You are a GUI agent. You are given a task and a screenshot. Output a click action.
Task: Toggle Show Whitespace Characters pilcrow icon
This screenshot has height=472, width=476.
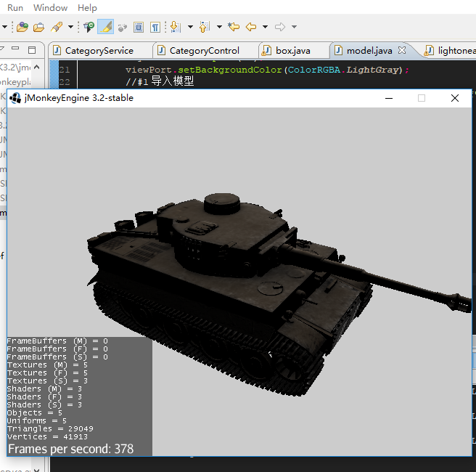155,27
